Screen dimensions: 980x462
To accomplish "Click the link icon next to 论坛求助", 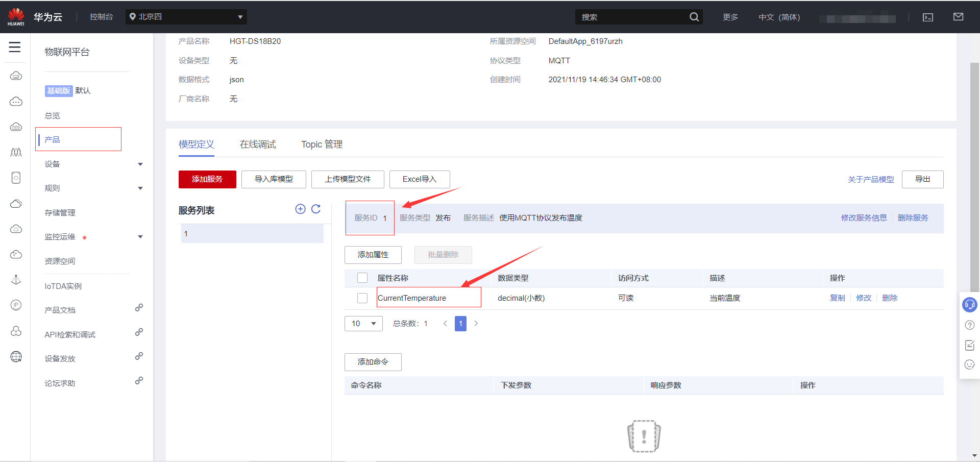I will click(x=139, y=380).
